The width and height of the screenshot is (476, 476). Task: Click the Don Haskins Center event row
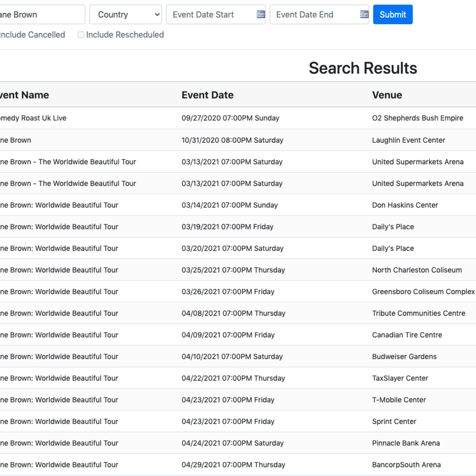[x=405, y=205]
